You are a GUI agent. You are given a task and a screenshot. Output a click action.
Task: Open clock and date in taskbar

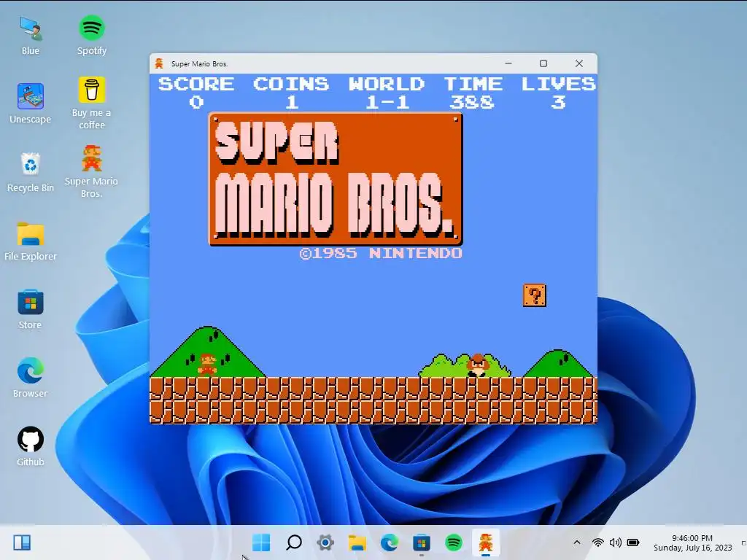[x=692, y=542]
